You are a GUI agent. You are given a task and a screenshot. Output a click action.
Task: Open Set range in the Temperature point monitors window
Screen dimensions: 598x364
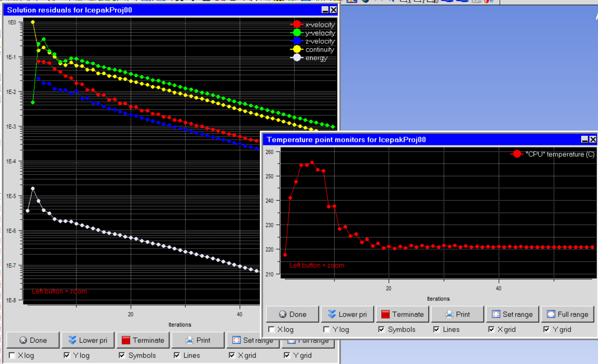coord(513,314)
